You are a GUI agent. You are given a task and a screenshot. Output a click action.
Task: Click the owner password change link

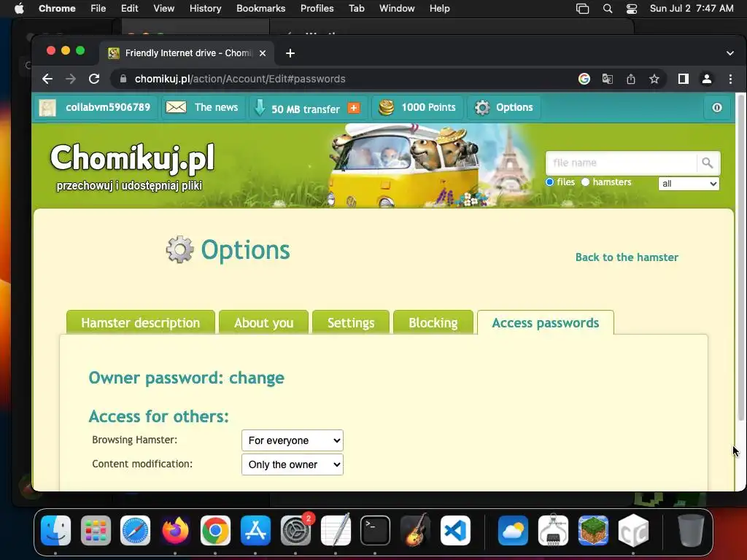[x=256, y=378]
